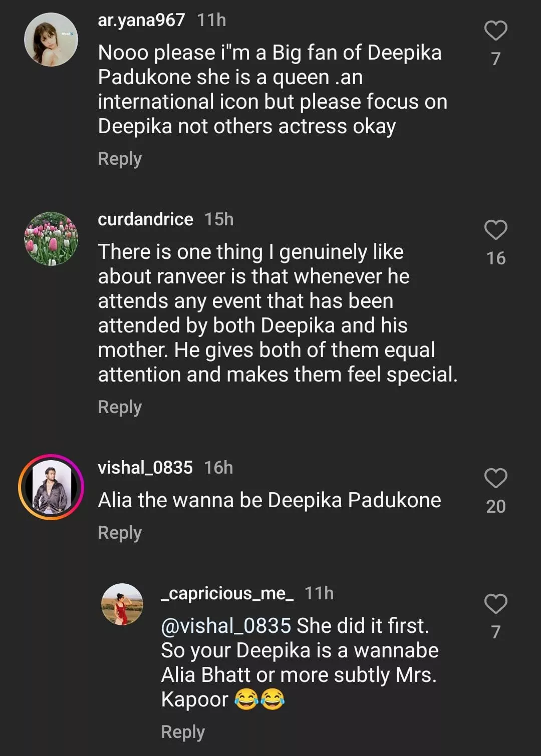This screenshot has height=756, width=541.
Task: Open _capricious_me_'s profile picture
Action: (x=122, y=604)
